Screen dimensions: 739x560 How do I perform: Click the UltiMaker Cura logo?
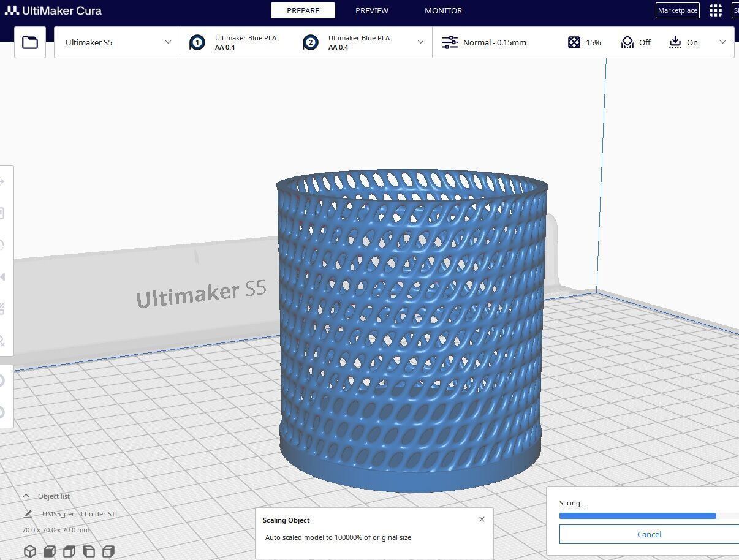point(53,10)
